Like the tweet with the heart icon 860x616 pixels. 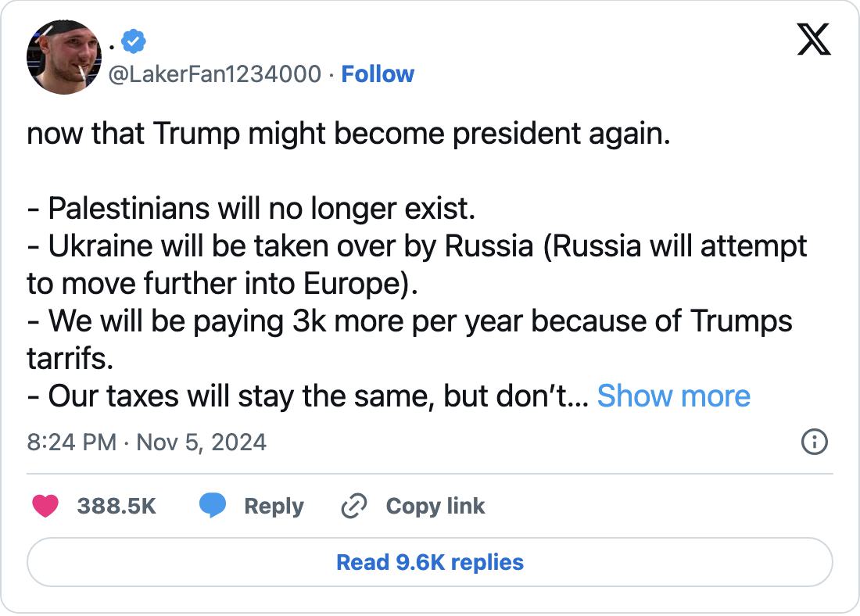pyautogui.click(x=45, y=506)
